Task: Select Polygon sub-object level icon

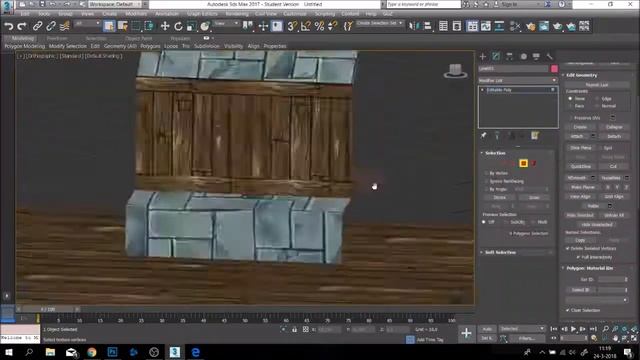Action: 524,163
